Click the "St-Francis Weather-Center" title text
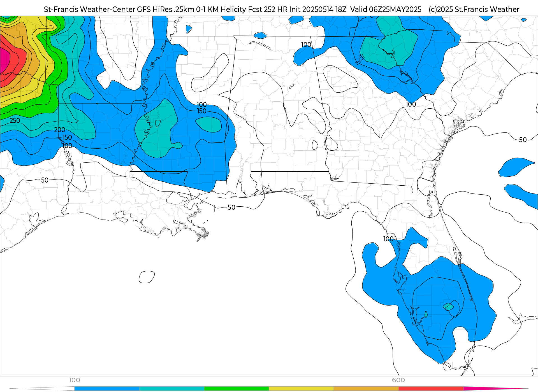The height and width of the screenshot is (392, 538). pyautogui.click(x=89, y=10)
